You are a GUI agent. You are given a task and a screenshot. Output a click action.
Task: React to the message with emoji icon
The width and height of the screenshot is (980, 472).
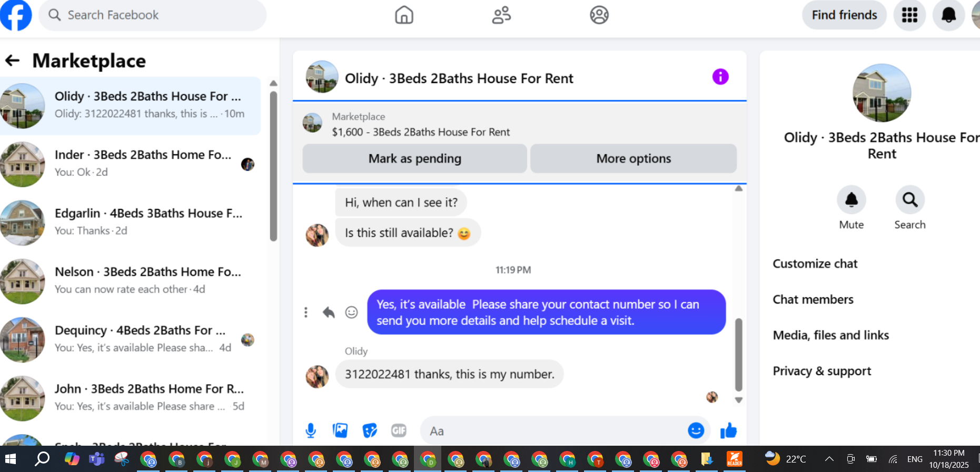click(351, 313)
